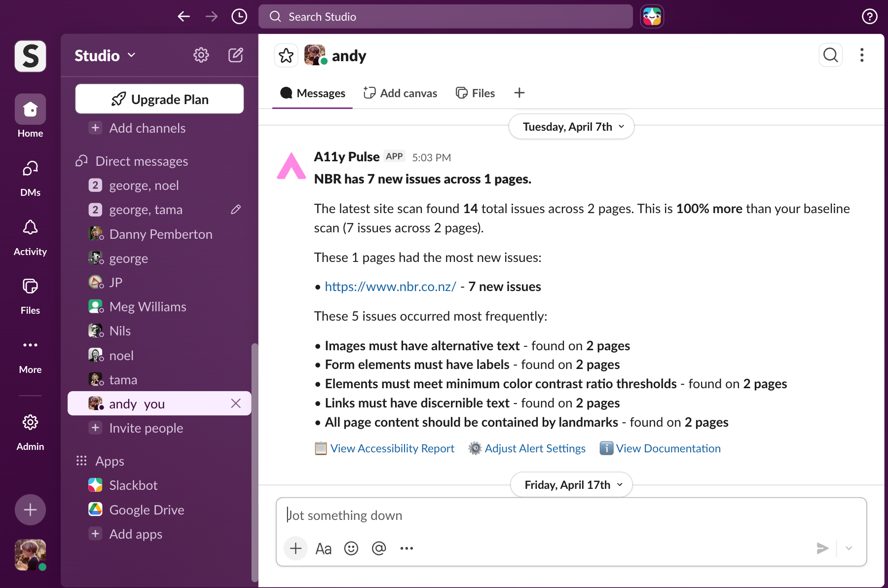
Task: Open Meg Williams direct message
Action: (x=159, y=306)
